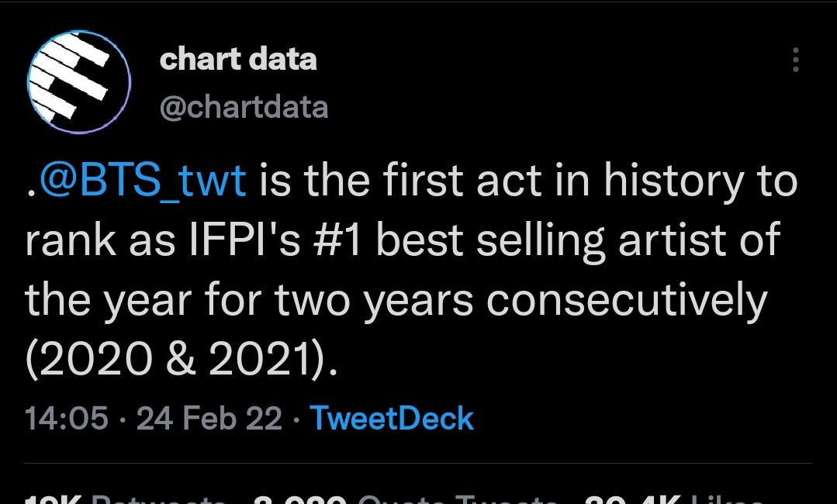View the Quote Tweets list
Screen dimensions: 837x504
(x=406, y=500)
